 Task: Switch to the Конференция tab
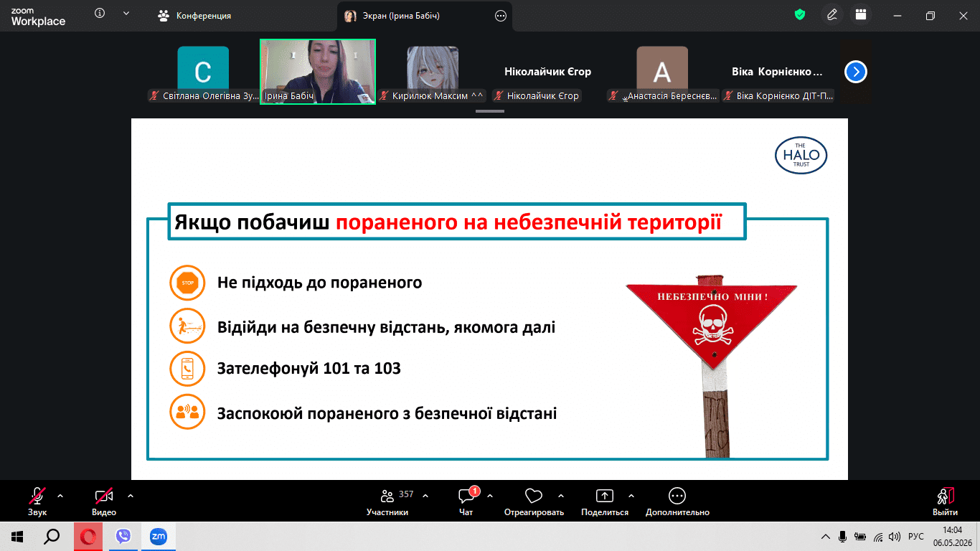click(196, 15)
